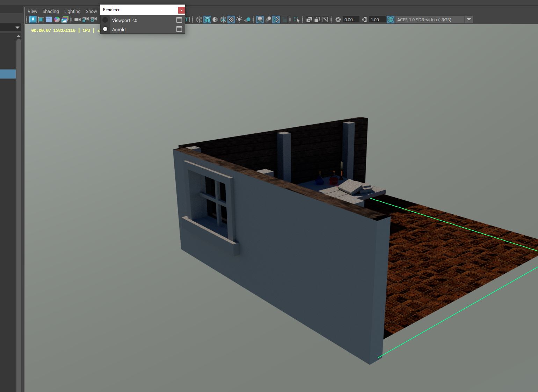Image resolution: width=538 pixels, height=392 pixels.
Task: Click left panel scroll up arrow
Action: click(x=19, y=36)
